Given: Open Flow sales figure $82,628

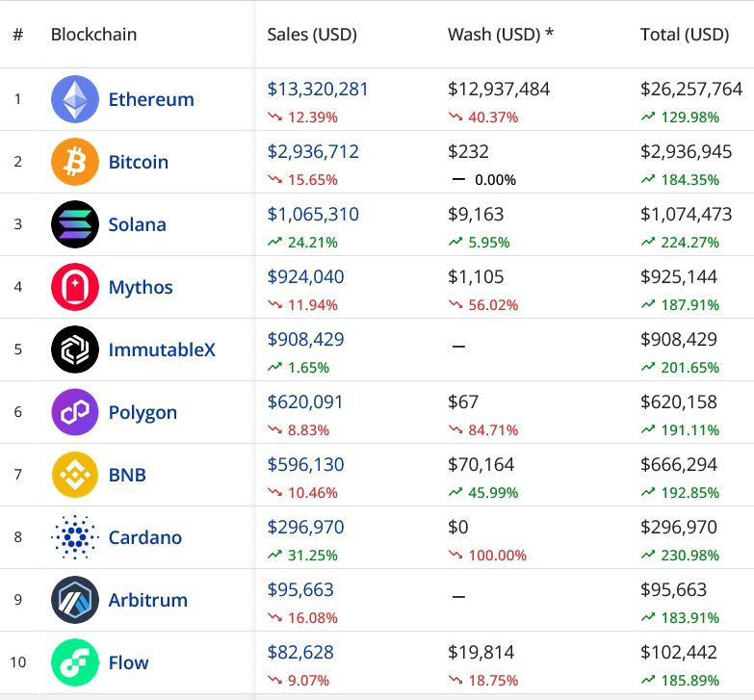Looking at the screenshot, I should (x=300, y=653).
